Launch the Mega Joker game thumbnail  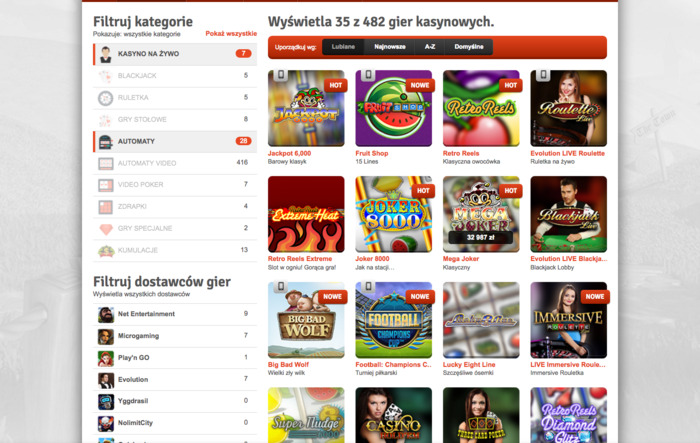pos(481,214)
